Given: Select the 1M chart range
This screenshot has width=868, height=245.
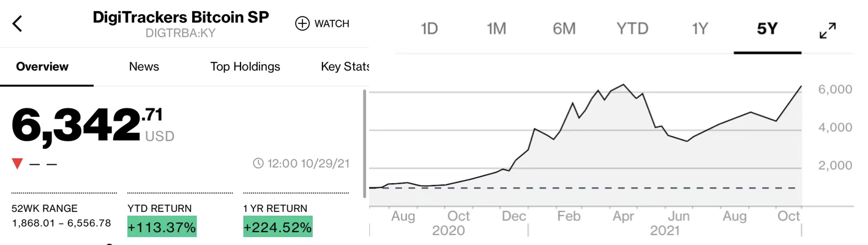Looking at the screenshot, I should (x=496, y=29).
